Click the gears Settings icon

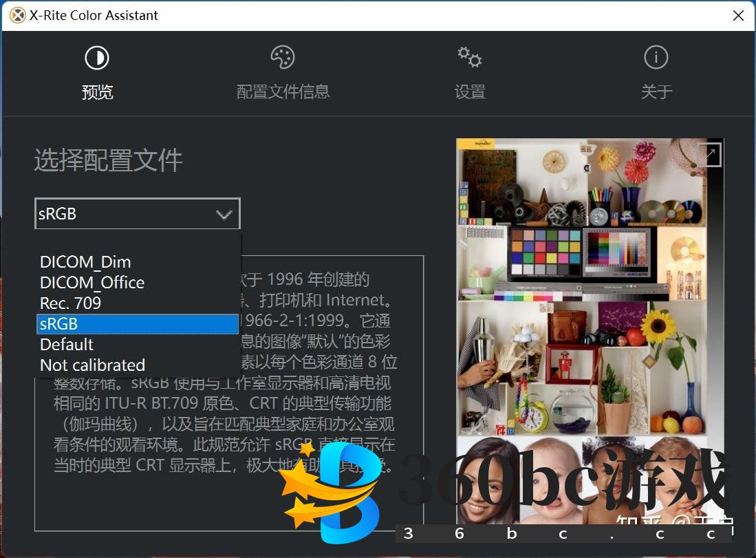pyautogui.click(x=470, y=58)
